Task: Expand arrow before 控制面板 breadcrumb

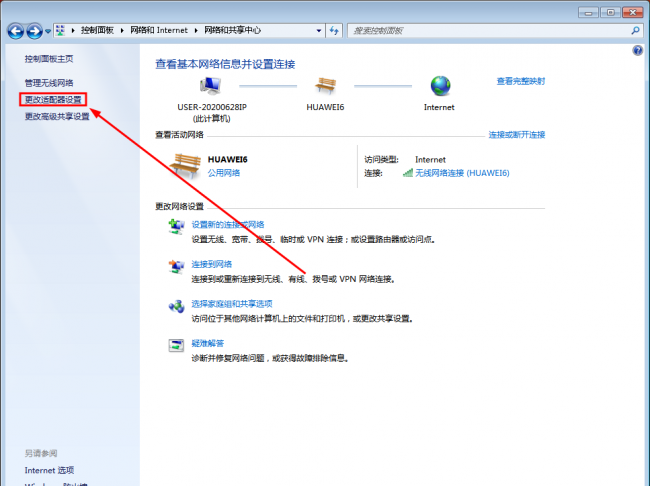Action: coord(73,30)
